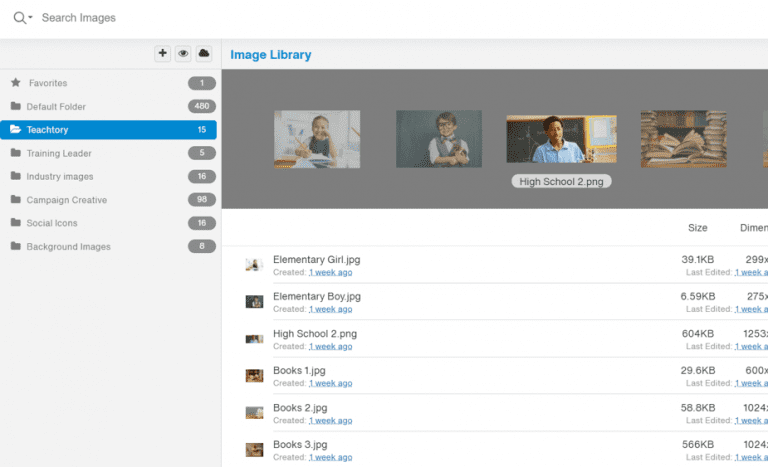Open the Training Leader folder
Screen dimensions: 768x467
click(x=59, y=153)
